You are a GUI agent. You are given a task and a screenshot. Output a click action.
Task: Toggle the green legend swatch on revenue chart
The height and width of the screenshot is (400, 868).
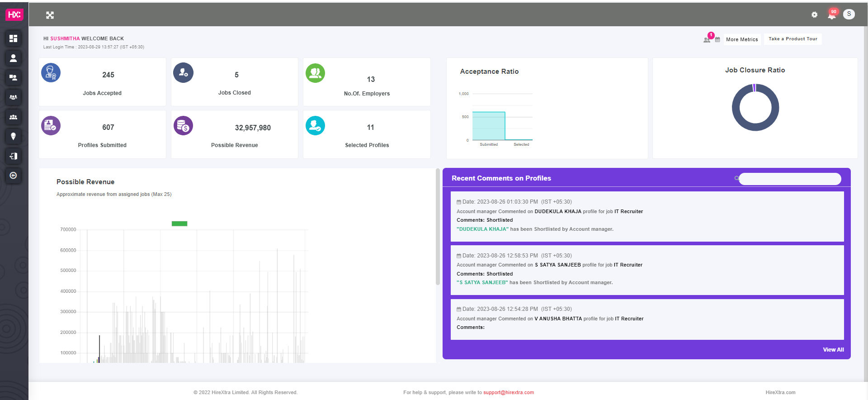[x=179, y=224]
